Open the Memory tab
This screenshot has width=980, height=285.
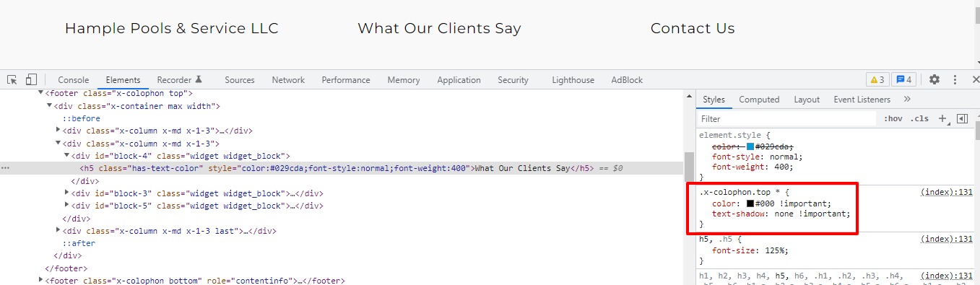pyautogui.click(x=403, y=80)
